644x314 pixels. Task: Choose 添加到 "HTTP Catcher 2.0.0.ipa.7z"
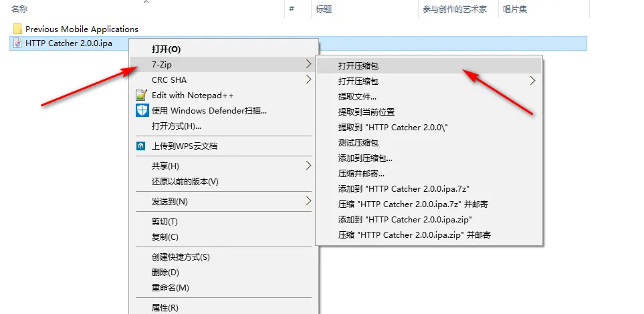click(x=429, y=189)
